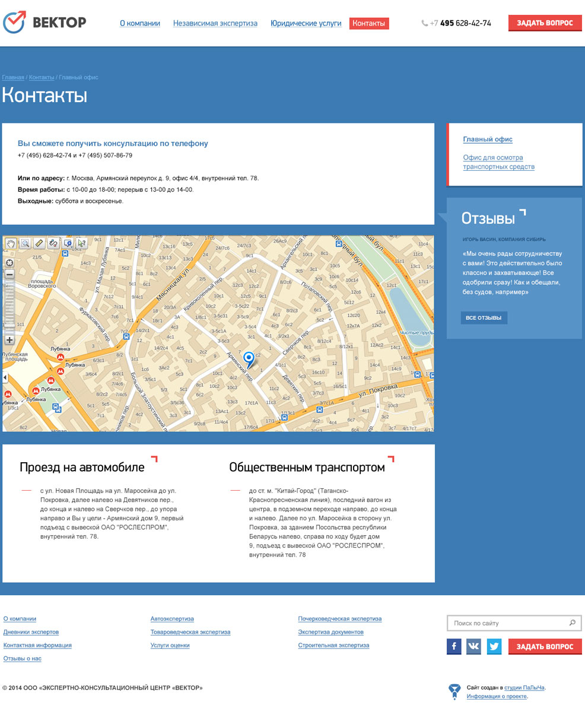
Task: Click the «Поиск по сайту» search field
Action: click(x=507, y=623)
